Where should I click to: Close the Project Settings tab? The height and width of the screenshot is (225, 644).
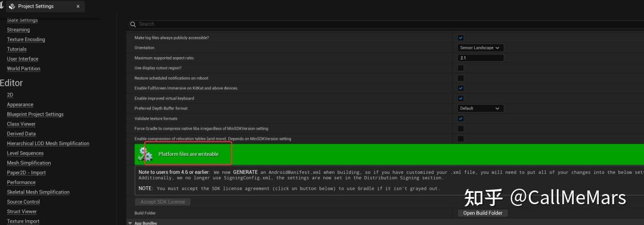click(x=79, y=7)
